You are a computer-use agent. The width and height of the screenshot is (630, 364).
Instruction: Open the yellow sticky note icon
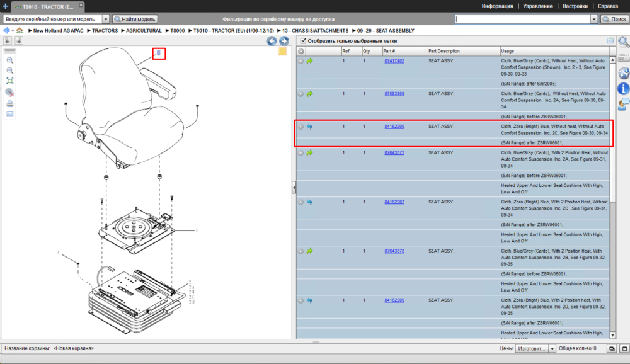click(x=282, y=52)
